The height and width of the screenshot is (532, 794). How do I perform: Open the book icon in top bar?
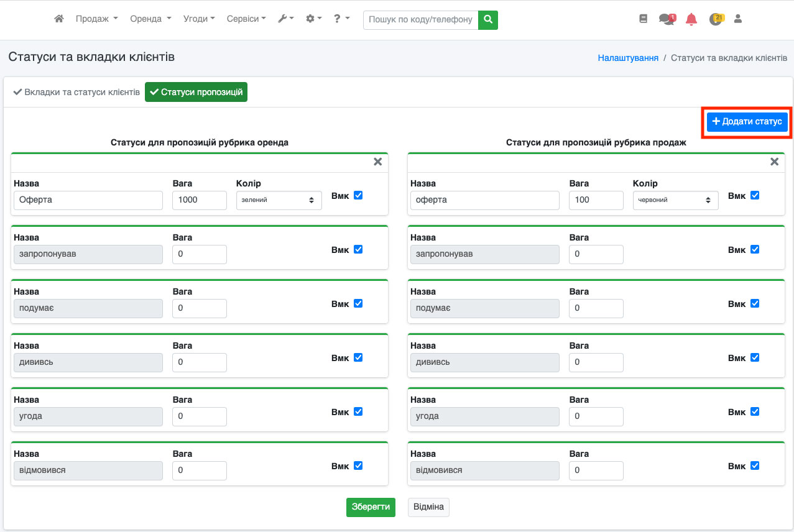pyautogui.click(x=643, y=19)
